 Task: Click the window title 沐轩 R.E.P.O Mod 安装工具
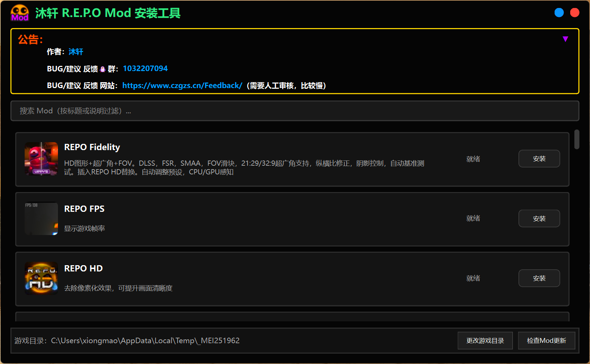click(x=108, y=13)
